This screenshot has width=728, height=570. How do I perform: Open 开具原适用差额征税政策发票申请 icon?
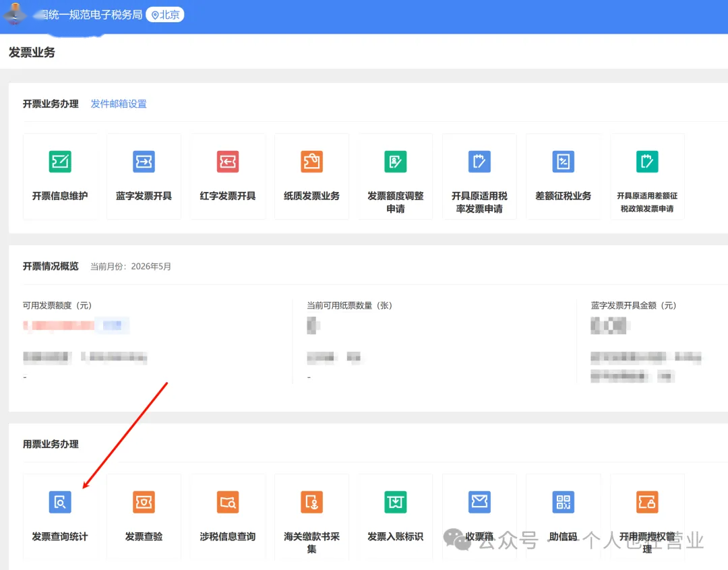coord(647,162)
